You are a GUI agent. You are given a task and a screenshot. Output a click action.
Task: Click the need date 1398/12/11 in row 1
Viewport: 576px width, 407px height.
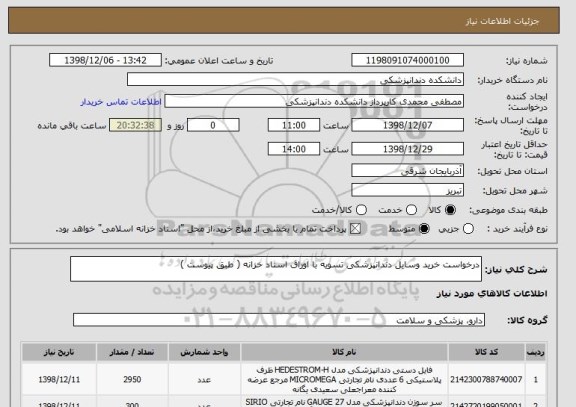[x=59, y=379]
